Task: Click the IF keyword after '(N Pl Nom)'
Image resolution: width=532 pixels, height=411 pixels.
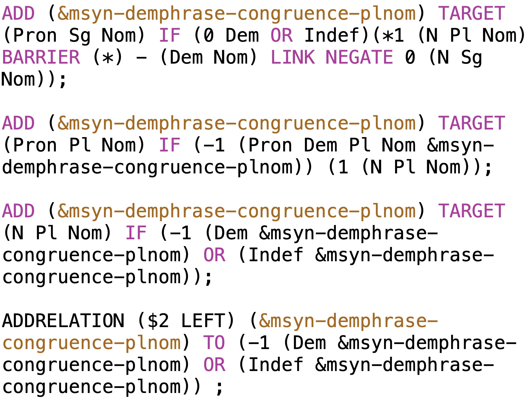Action: click(x=136, y=233)
